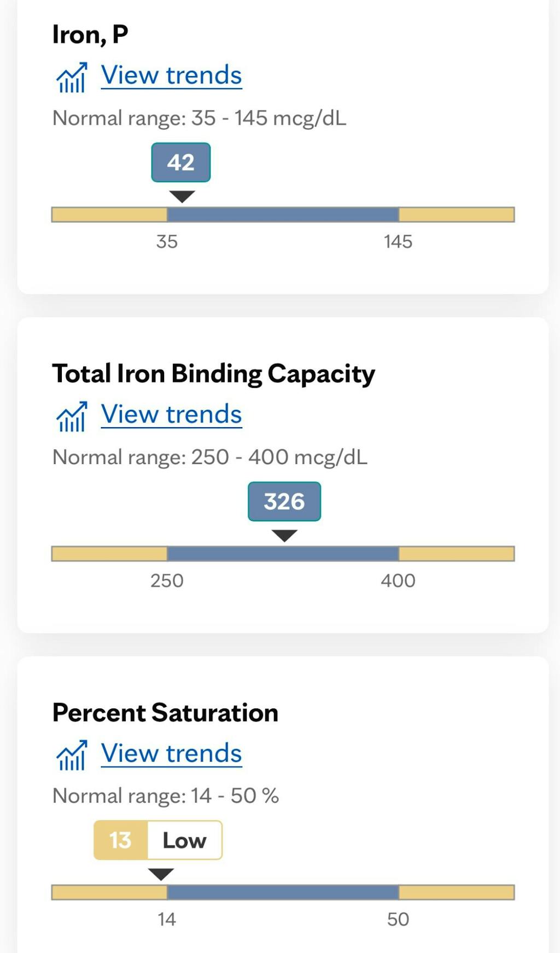The width and height of the screenshot is (560, 953).
Task: Open View trends for Percent Saturation
Action: pyautogui.click(x=171, y=753)
